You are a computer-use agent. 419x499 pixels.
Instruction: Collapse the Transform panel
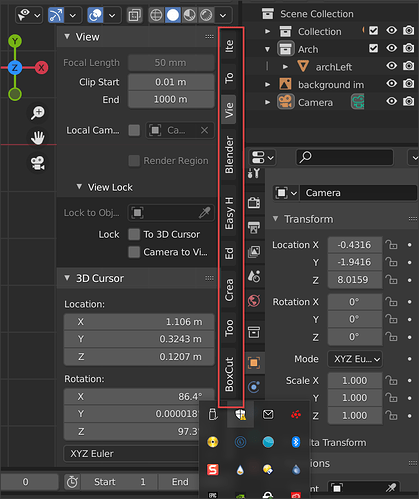[x=275, y=219]
